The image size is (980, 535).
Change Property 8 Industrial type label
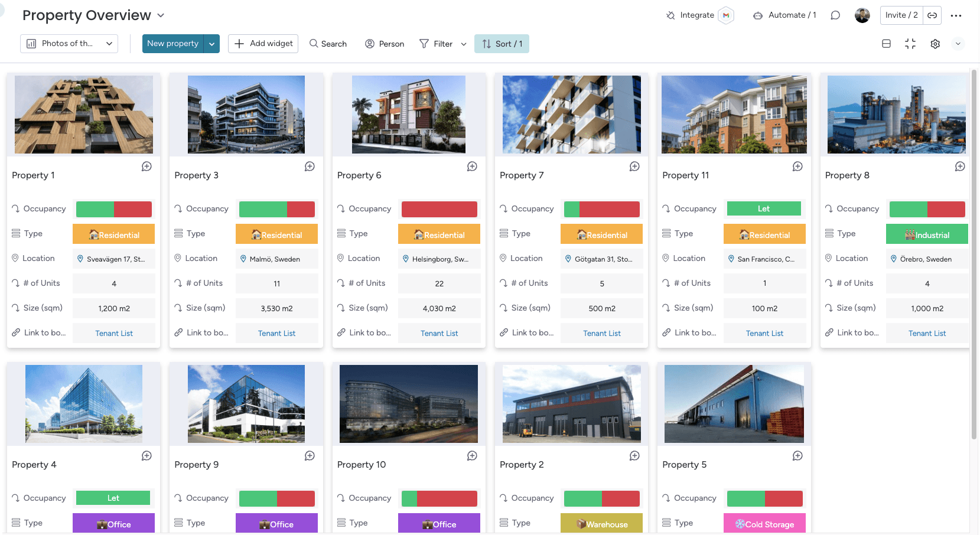click(927, 234)
